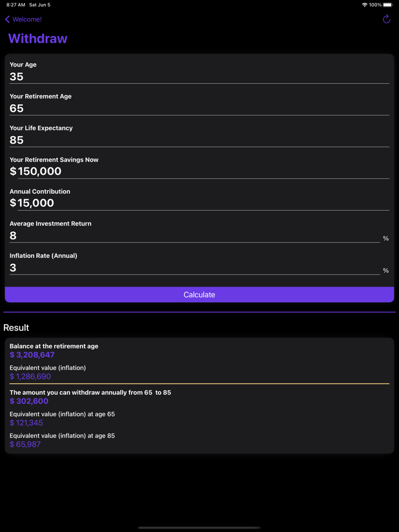The height and width of the screenshot is (532, 399).
Task: Tap the percent symbol next to Inflation Rate
Action: click(385, 271)
